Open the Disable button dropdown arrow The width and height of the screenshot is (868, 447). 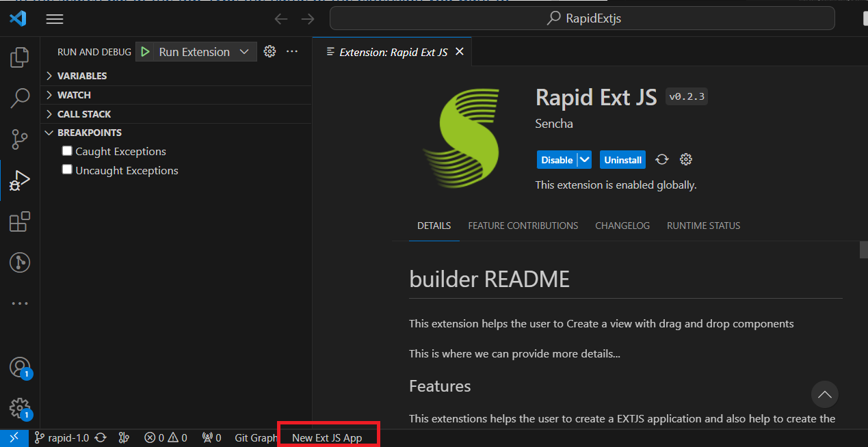tap(584, 160)
